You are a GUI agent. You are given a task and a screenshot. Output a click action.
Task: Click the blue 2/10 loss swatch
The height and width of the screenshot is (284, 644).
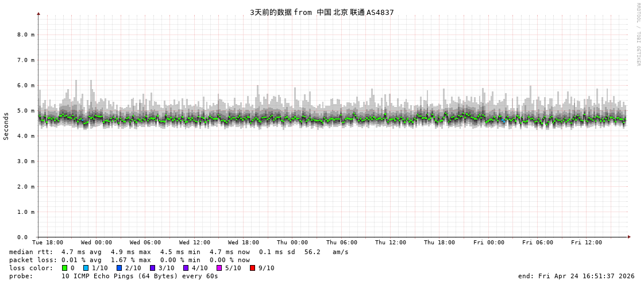(119, 268)
